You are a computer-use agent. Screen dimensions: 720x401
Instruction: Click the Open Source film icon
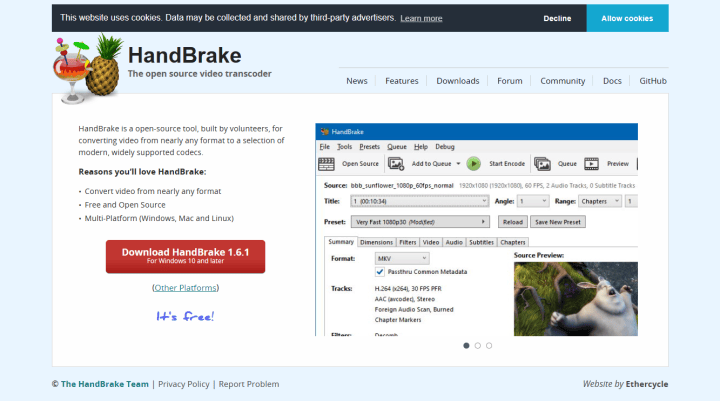[x=326, y=163]
